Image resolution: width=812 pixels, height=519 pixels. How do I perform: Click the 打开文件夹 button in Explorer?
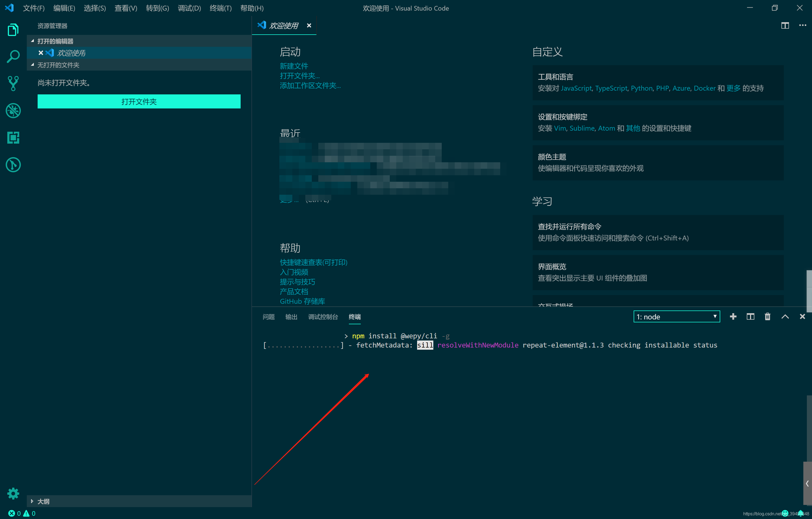tap(139, 101)
